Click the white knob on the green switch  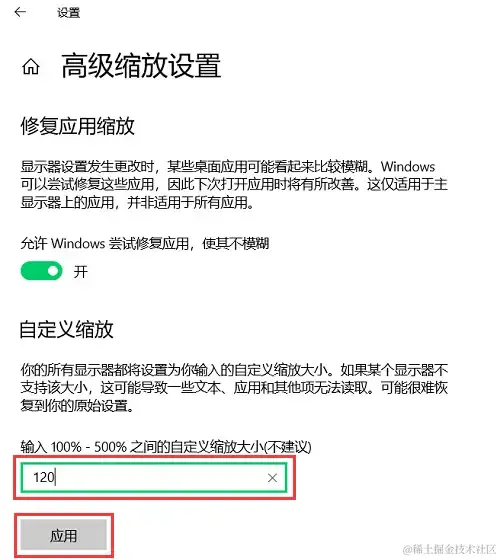click(53, 271)
